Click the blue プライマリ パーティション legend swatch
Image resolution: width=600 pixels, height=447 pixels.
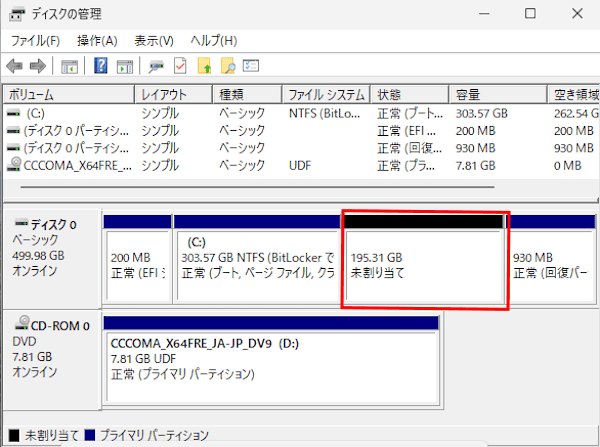90,435
